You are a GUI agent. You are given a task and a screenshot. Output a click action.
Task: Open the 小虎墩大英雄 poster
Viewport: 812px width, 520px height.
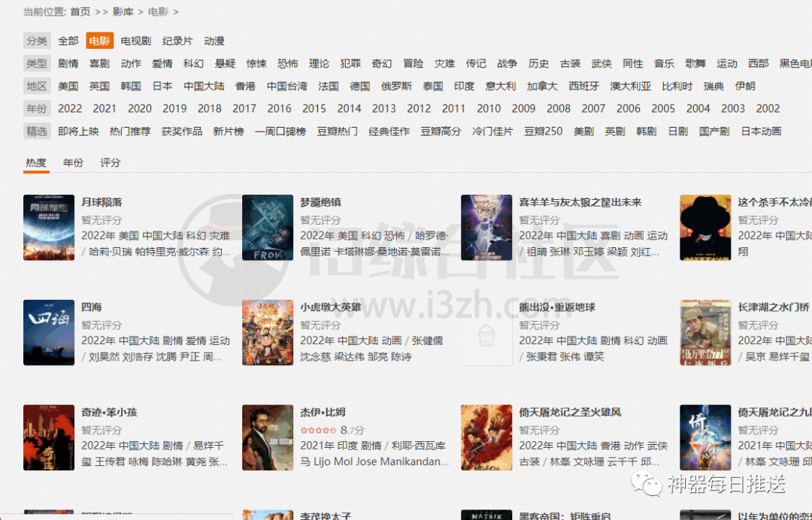(267, 332)
